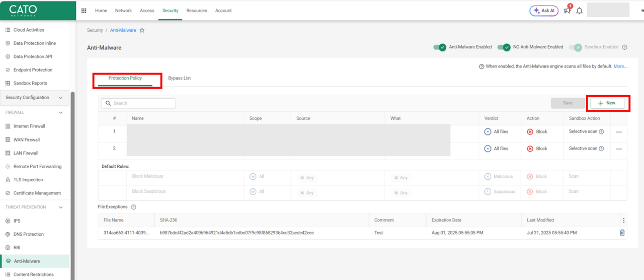Open more options for rule 1
This screenshot has height=280, width=644.
pyautogui.click(x=619, y=132)
